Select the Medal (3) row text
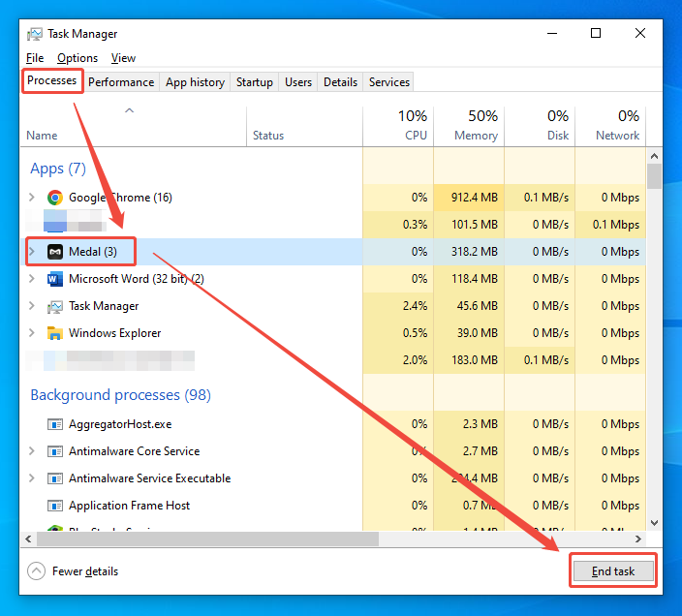This screenshot has width=682, height=616. [x=93, y=252]
